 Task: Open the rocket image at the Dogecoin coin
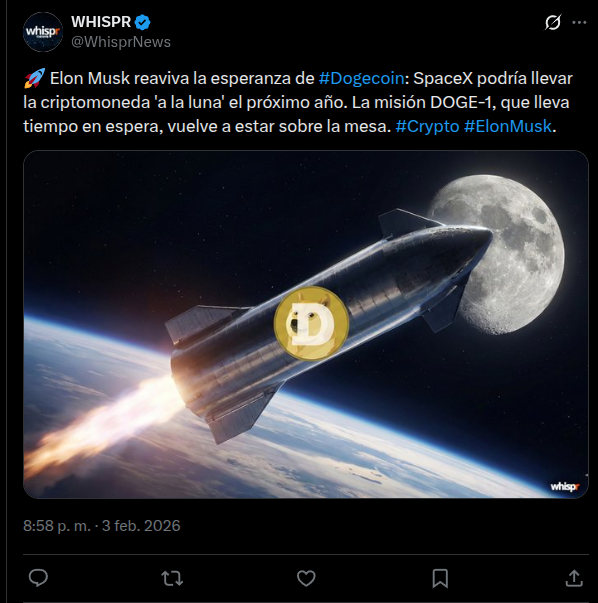coord(311,323)
